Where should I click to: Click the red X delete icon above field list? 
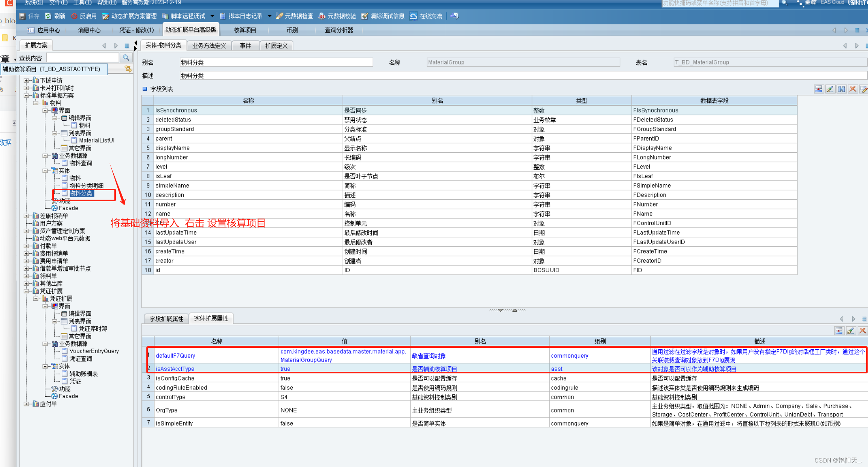(x=853, y=89)
